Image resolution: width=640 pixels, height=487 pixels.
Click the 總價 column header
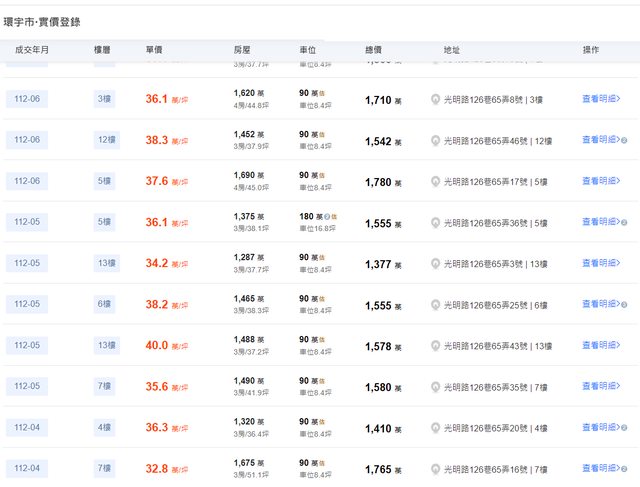pos(374,49)
